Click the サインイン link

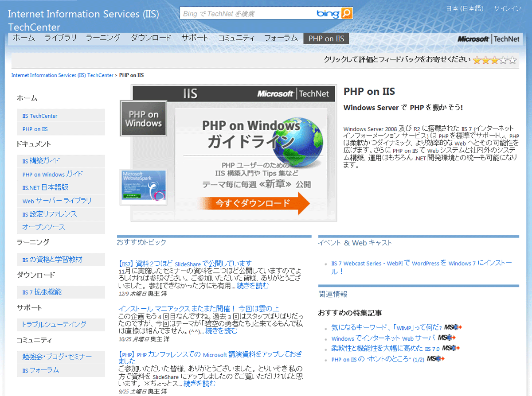[x=508, y=8]
